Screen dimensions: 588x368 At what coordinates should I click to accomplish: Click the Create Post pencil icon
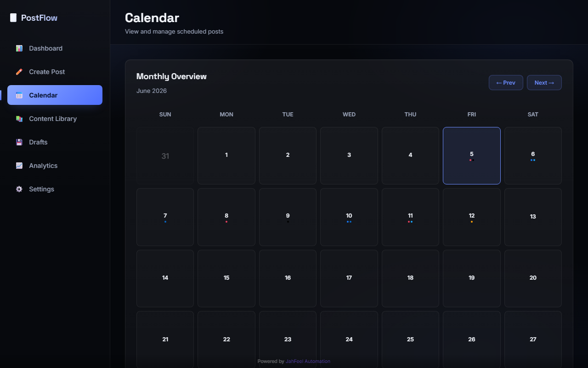click(x=19, y=72)
